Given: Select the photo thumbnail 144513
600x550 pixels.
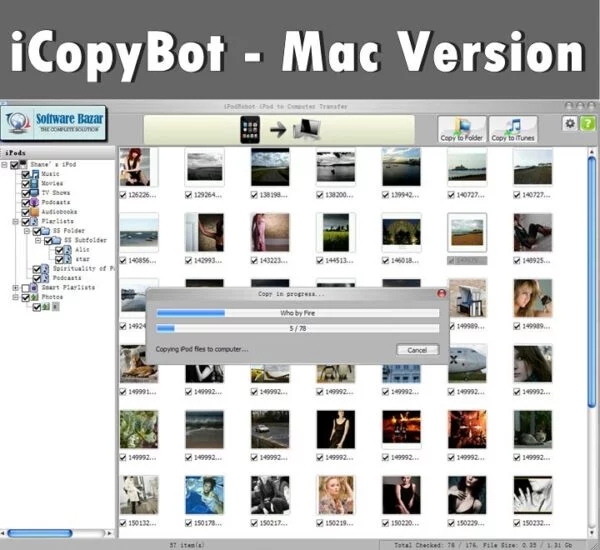Looking at the screenshot, I should (x=336, y=232).
